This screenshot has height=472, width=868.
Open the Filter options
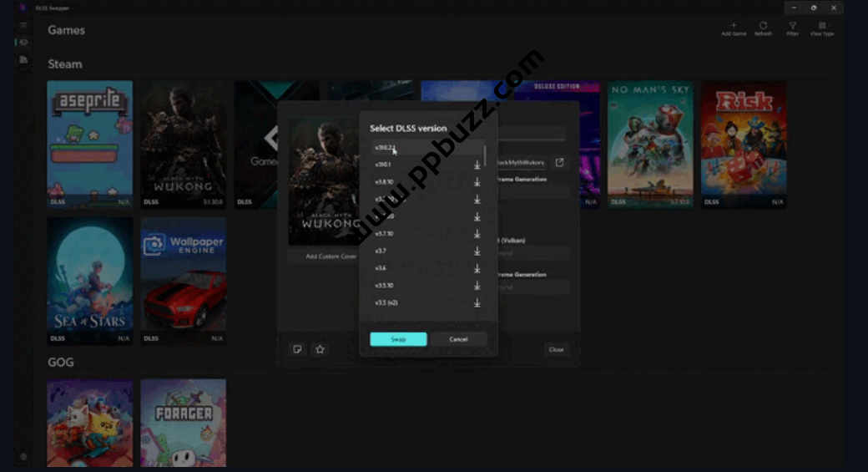click(x=793, y=28)
